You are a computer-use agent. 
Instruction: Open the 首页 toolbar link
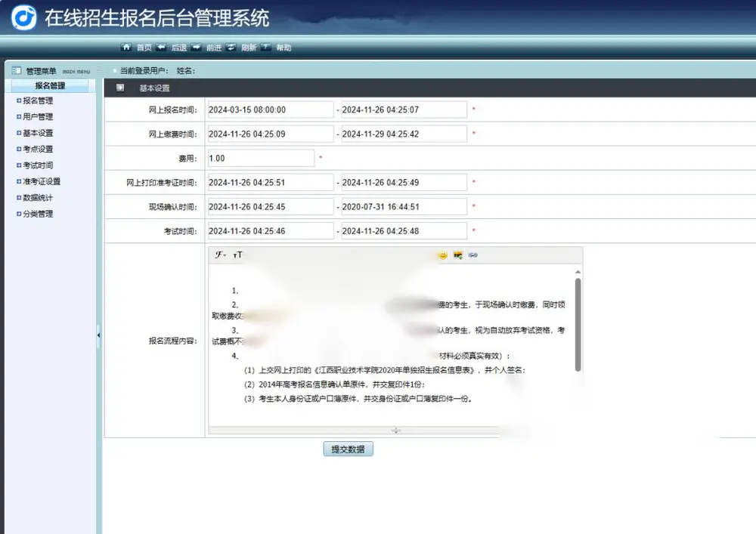(144, 48)
